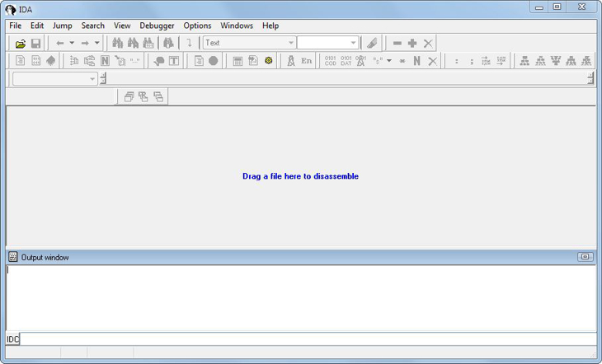Open the string literal style dropdown arrow
Image resolution: width=602 pixels, height=364 pixels.
(x=389, y=61)
